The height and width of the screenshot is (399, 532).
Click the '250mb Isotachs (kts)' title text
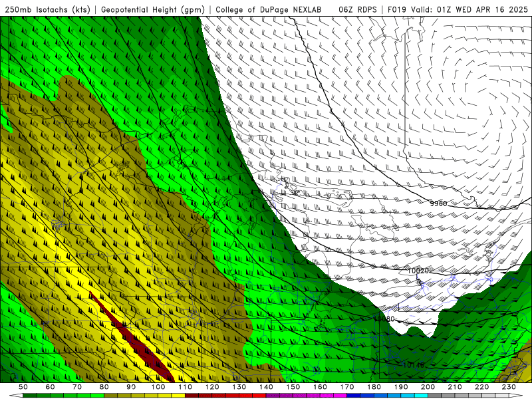coord(48,9)
